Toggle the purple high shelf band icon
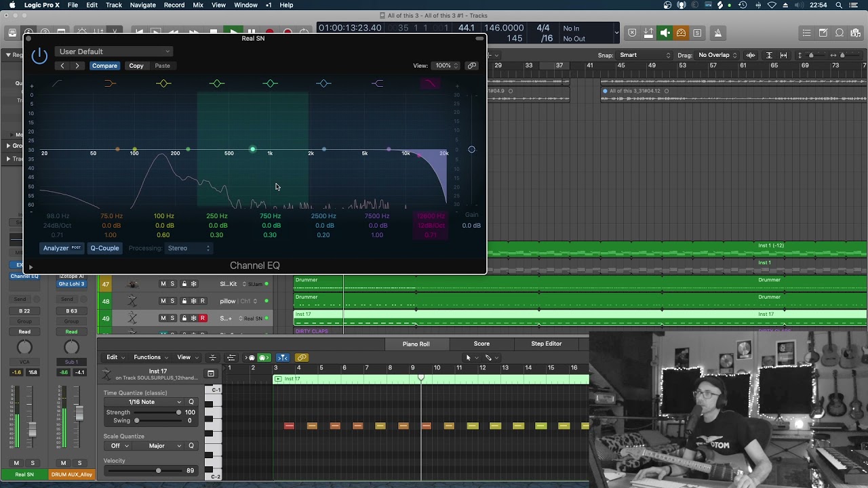This screenshot has width=868, height=488. [x=378, y=83]
